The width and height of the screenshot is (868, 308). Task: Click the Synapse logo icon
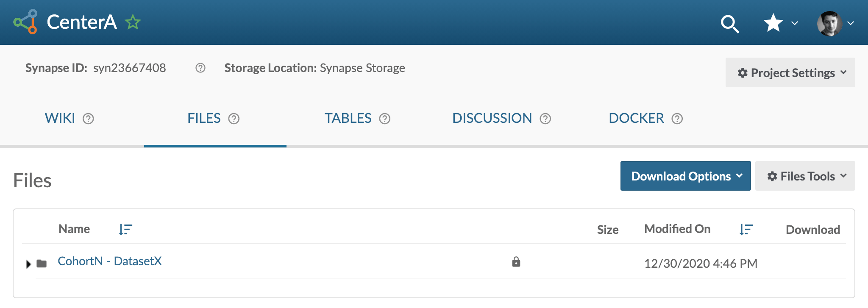25,22
